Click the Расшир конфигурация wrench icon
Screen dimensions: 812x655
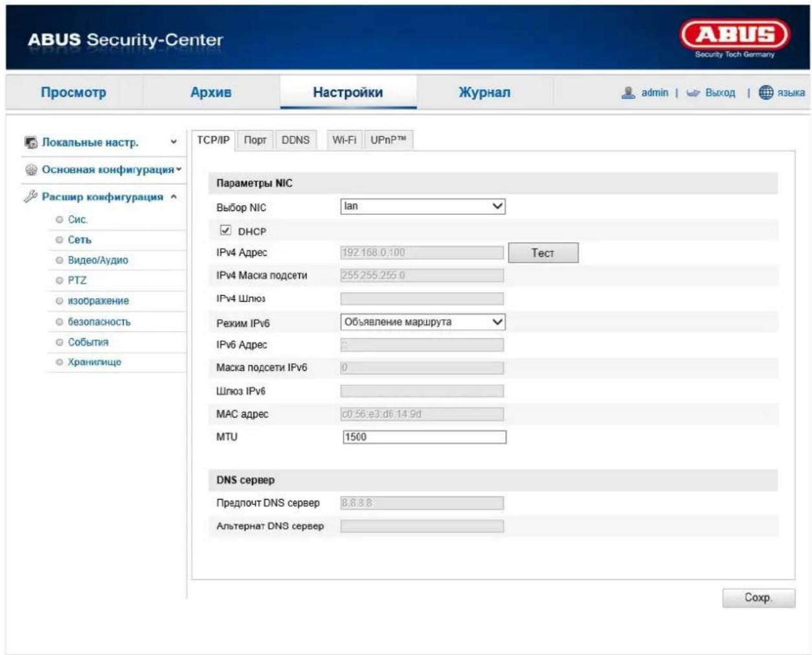pos(30,196)
